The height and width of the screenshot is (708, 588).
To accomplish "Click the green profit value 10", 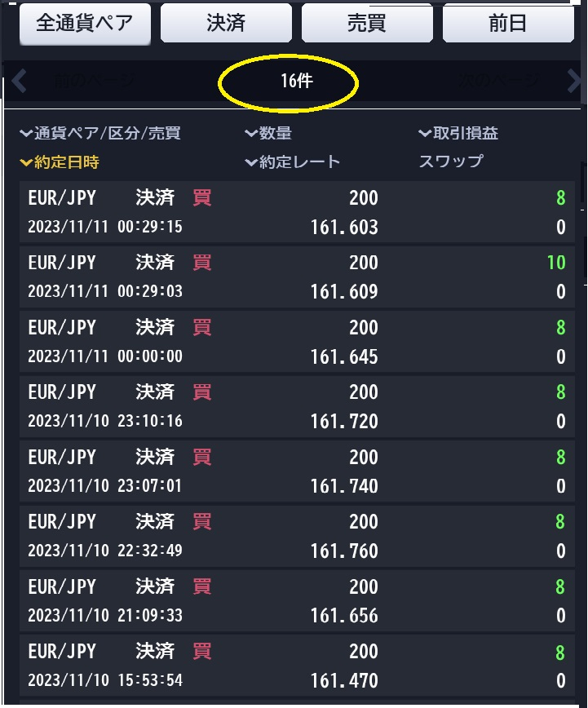I will coord(558,263).
